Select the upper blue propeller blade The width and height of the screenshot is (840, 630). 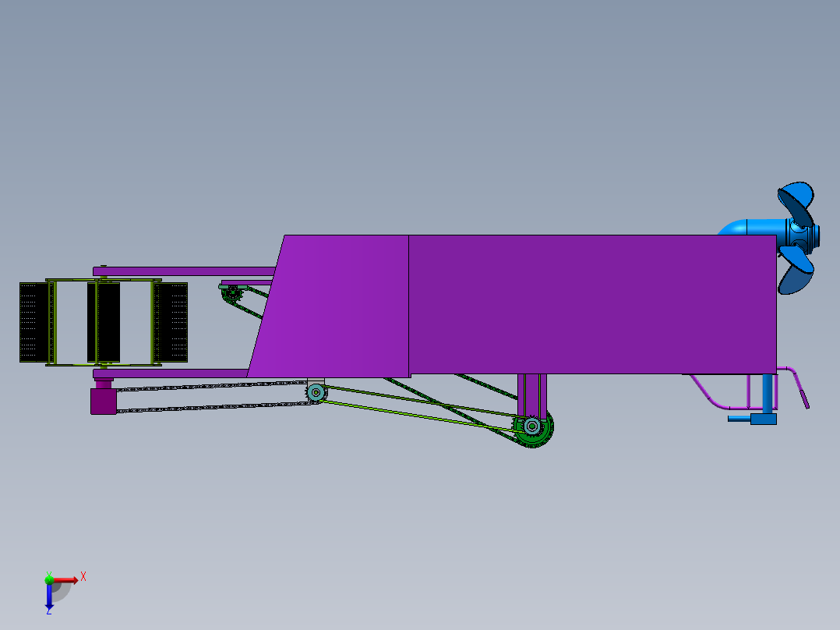pyautogui.click(x=798, y=201)
